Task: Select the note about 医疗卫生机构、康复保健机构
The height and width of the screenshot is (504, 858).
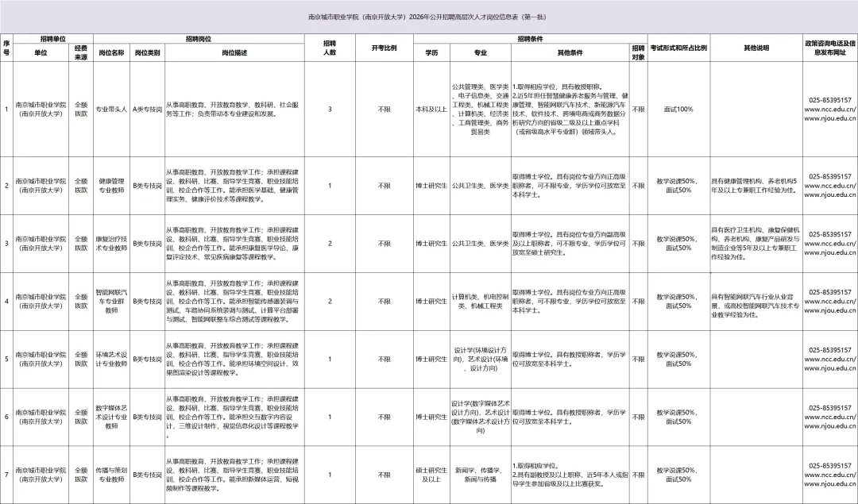Action: 756,244
